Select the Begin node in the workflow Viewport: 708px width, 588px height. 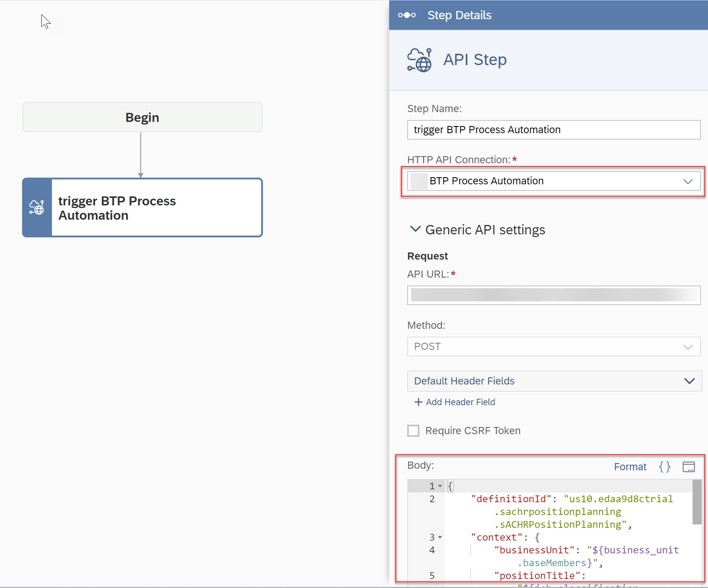142,117
